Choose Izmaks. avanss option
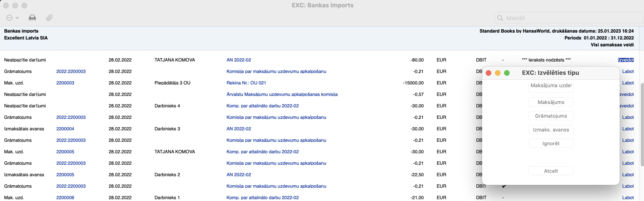This screenshot has width=644, height=201. (x=551, y=129)
